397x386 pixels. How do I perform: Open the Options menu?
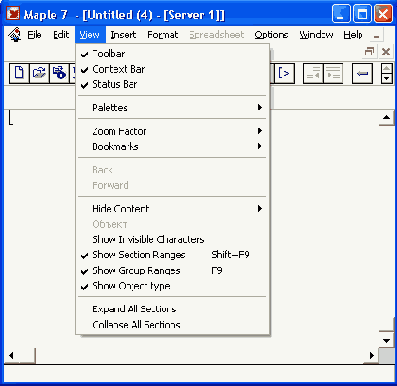pos(271,35)
